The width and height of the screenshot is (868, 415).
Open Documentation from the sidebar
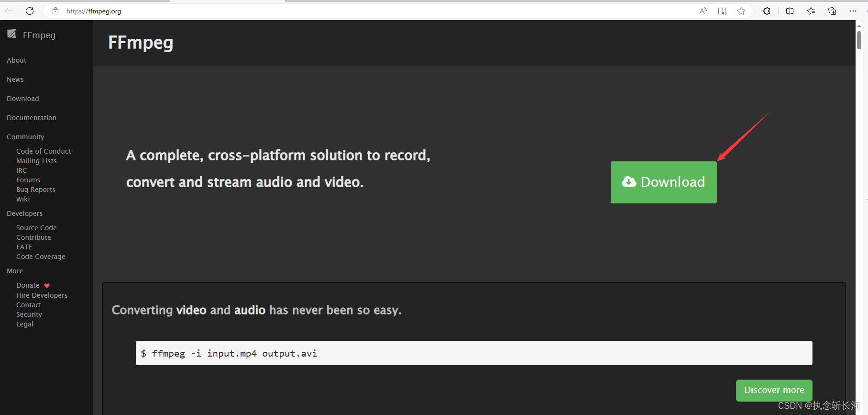click(32, 118)
